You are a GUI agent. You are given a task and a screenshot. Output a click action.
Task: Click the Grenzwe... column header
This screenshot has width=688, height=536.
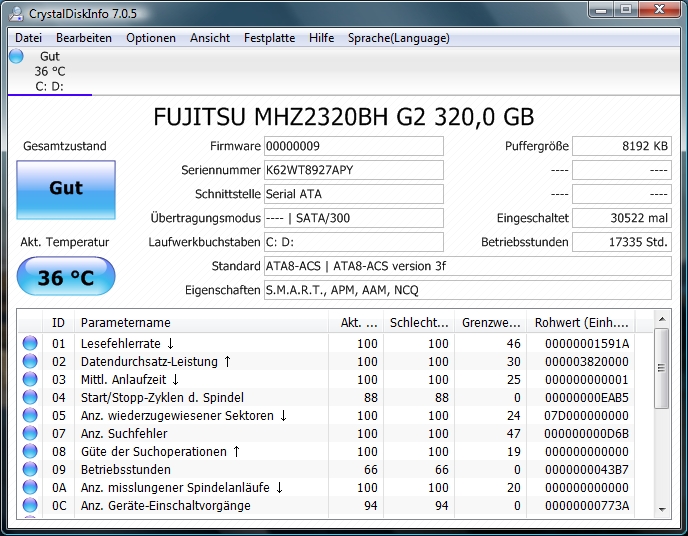tap(491, 323)
